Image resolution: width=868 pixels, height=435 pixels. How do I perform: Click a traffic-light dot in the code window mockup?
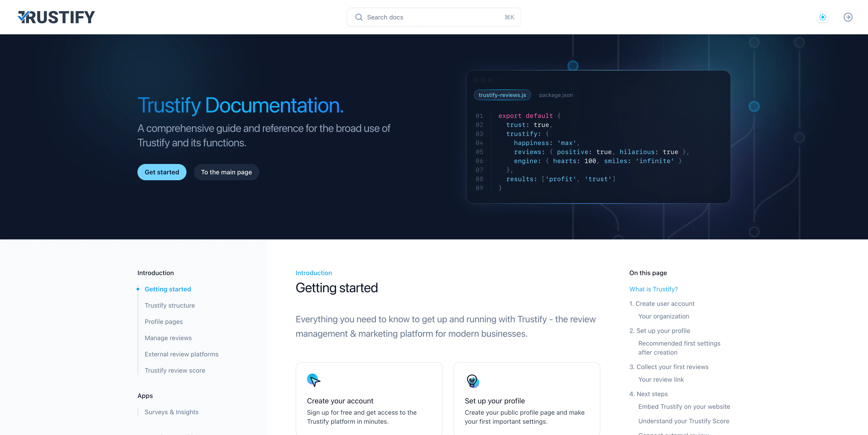click(x=476, y=80)
